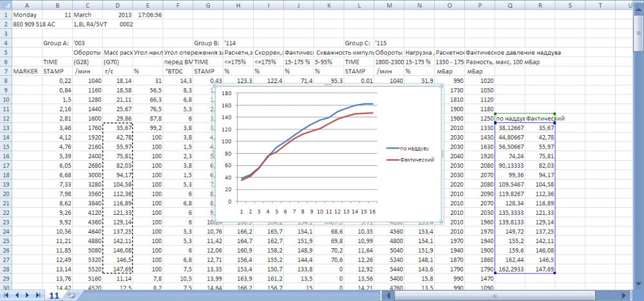Click the time cell 17:06:56
Image resolution: width=644 pixels, height=301 pixels.
(148, 15)
